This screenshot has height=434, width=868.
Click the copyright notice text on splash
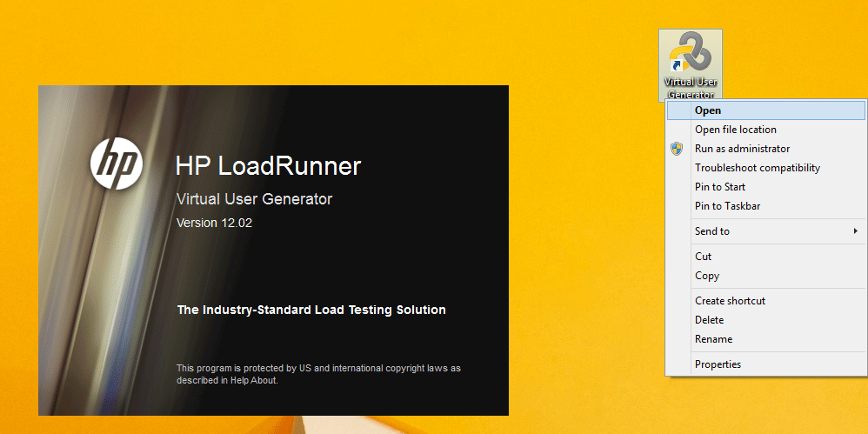point(318,374)
